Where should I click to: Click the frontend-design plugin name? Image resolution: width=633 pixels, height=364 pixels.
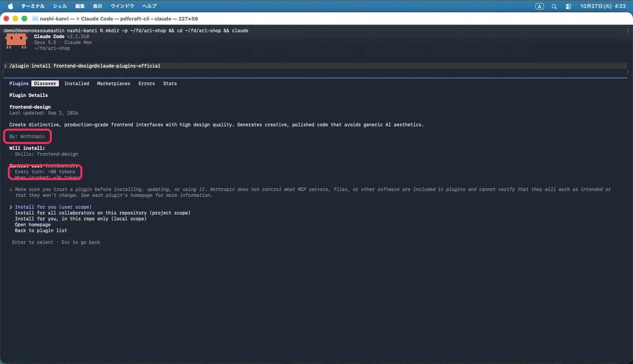(x=30, y=107)
